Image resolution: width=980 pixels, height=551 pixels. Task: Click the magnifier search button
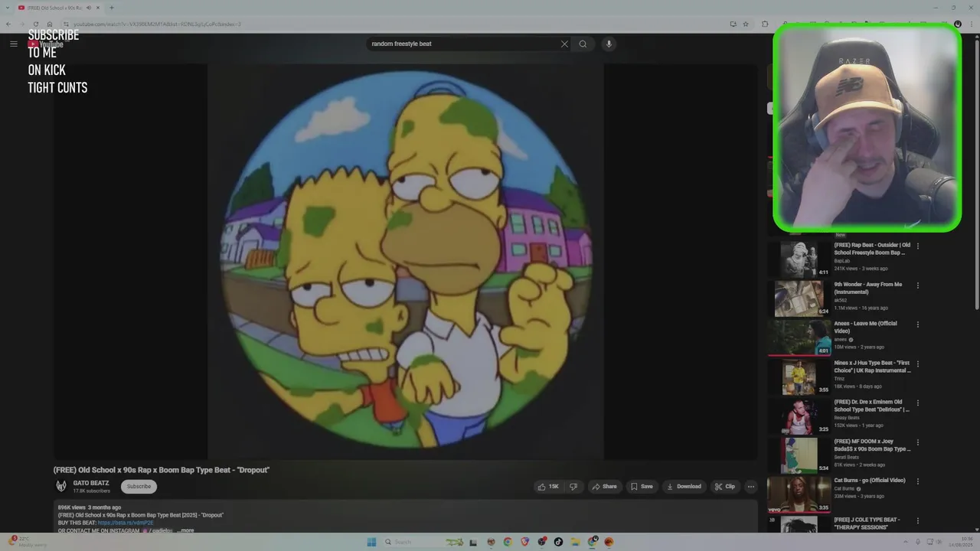click(x=583, y=44)
